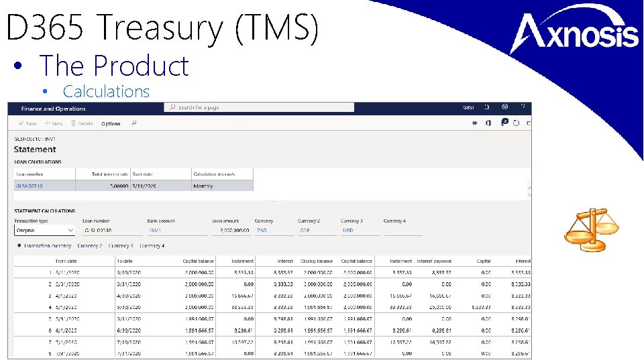Viewport: 644px width, 362px height.
Task: Click the Save button in the action pane
Action: tap(28, 123)
